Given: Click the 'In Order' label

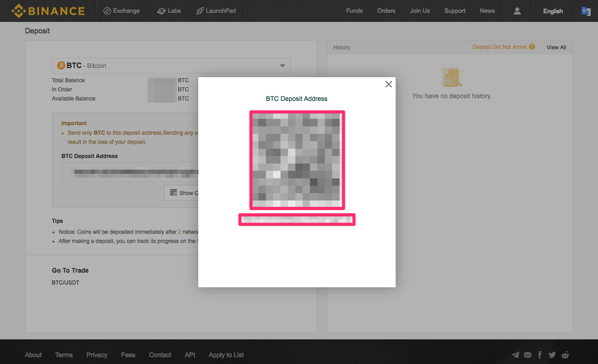Looking at the screenshot, I should click(62, 90).
